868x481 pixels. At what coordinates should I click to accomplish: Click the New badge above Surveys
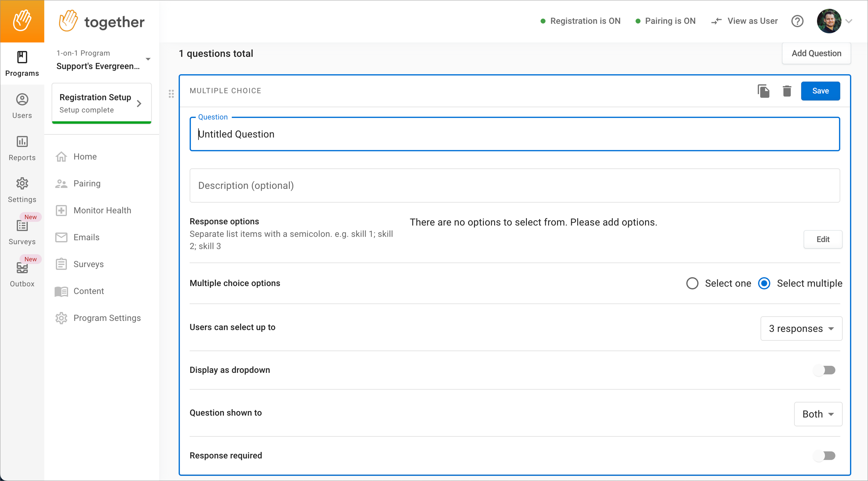(x=30, y=217)
